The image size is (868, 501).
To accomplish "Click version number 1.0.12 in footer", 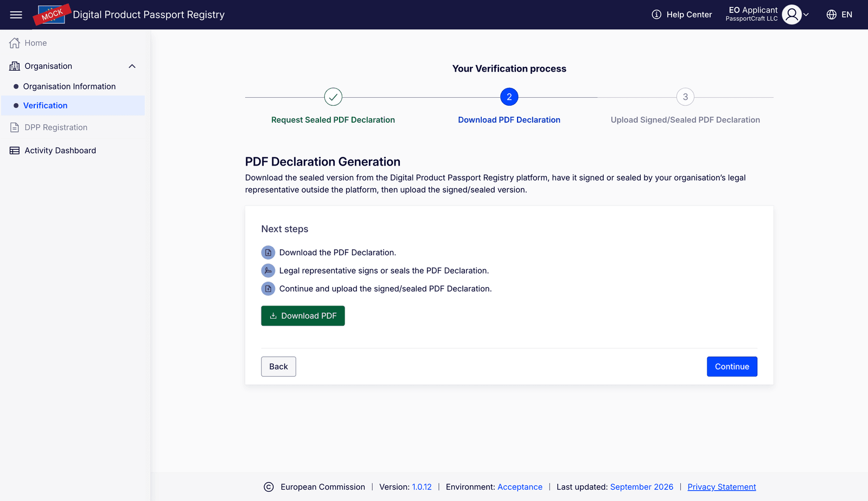I will point(422,487).
